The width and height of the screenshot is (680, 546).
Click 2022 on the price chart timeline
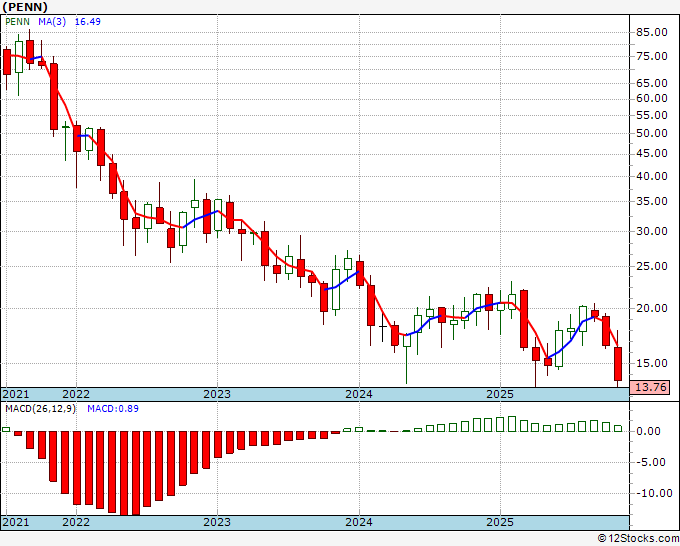click(76, 394)
